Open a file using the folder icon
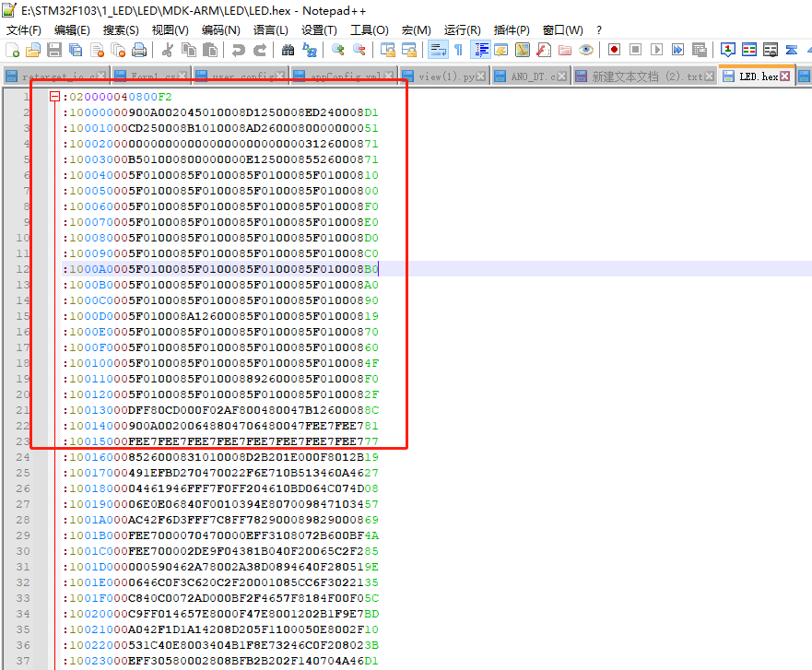Screen dimensions: 812x670 coord(33,50)
